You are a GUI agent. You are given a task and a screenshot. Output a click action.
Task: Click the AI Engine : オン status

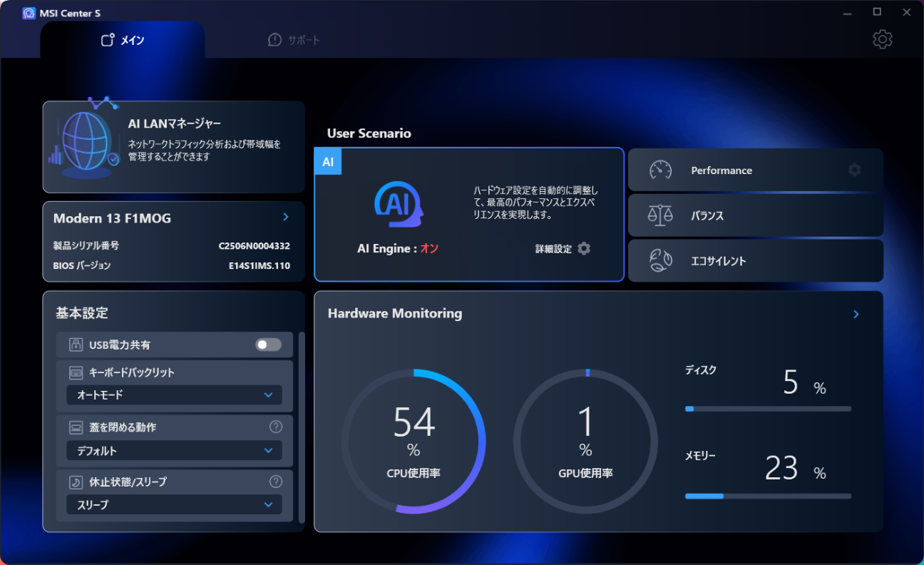(x=398, y=249)
